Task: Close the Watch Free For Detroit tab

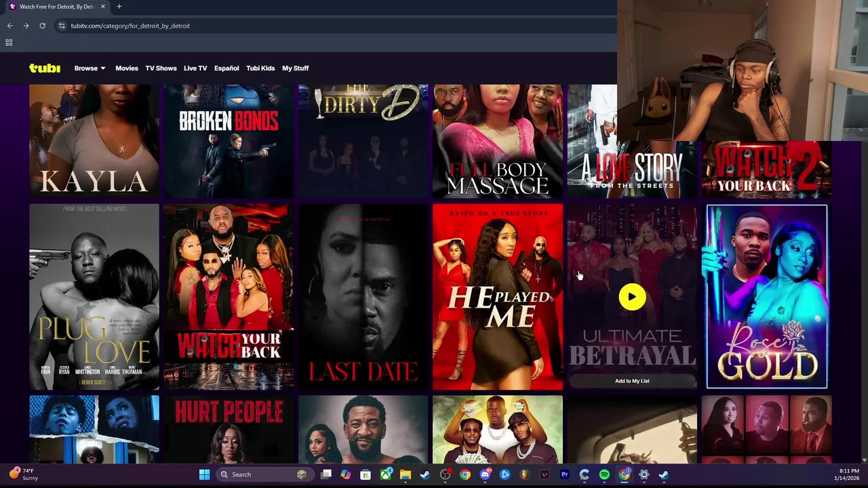Action: pyautogui.click(x=103, y=7)
